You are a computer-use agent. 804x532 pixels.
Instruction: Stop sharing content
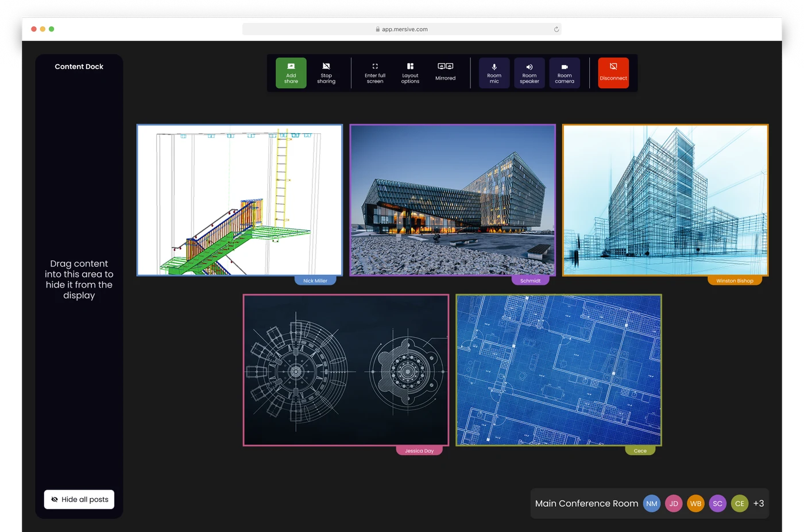pos(326,73)
